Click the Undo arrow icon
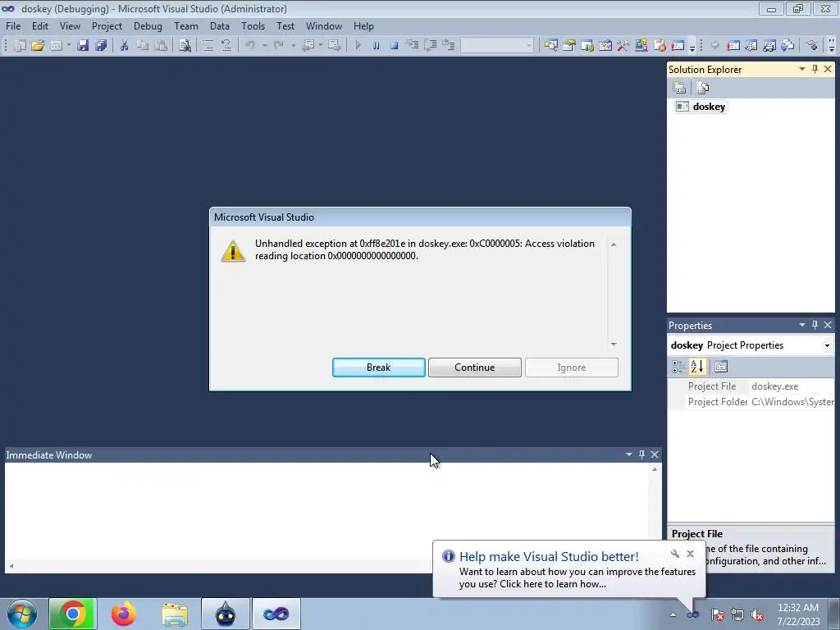This screenshot has height=630, width=840. pos(249,46)
